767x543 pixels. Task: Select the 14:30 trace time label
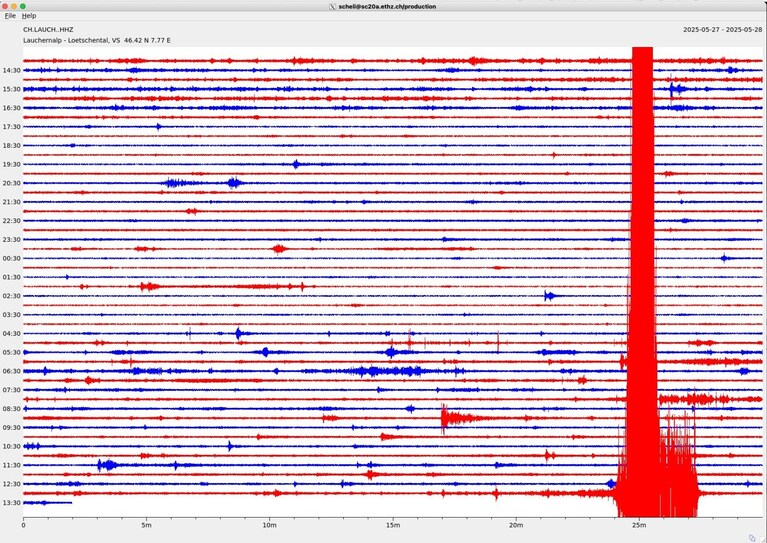pos(12,70)
